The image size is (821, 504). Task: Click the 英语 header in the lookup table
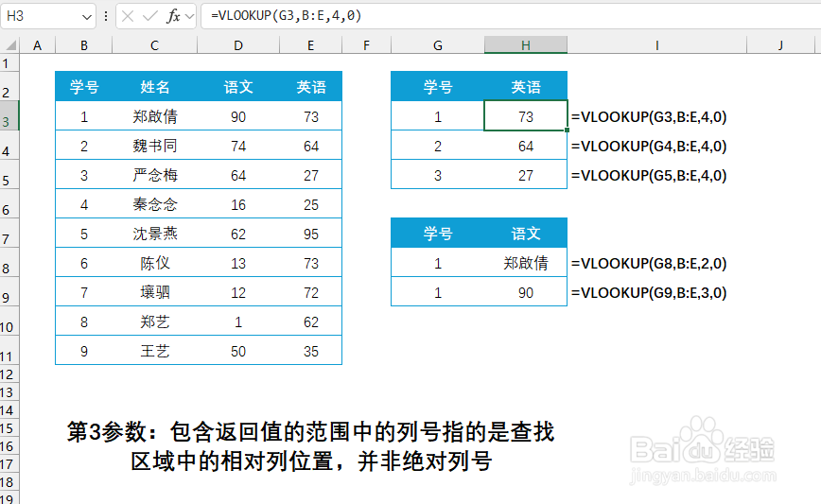[526, 87]
